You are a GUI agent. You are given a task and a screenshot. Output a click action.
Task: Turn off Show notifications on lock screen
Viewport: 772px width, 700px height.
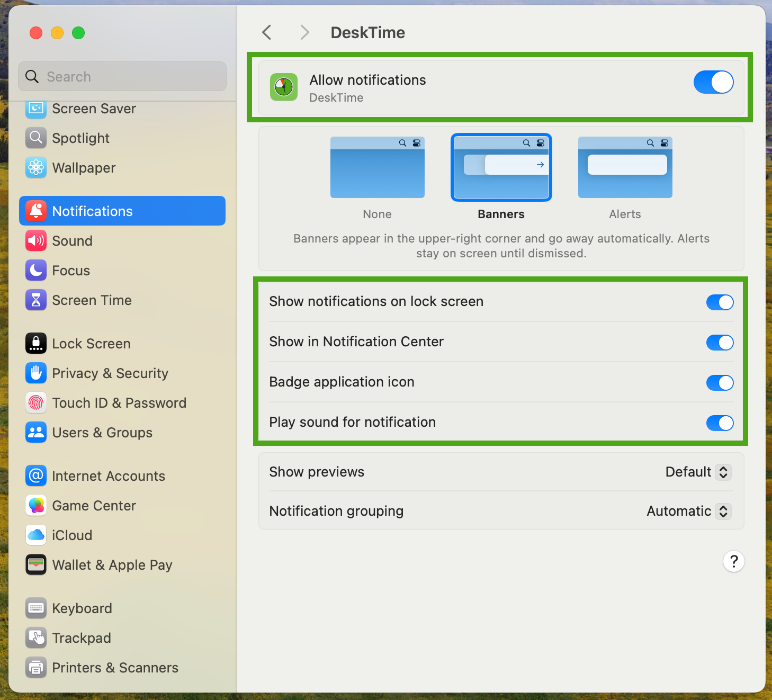720,302
